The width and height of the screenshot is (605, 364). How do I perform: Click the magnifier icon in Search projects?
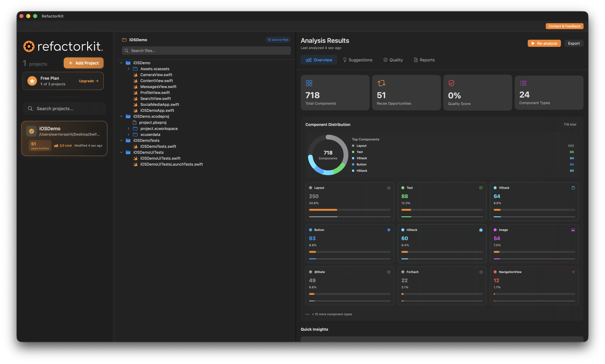point(30,109)
